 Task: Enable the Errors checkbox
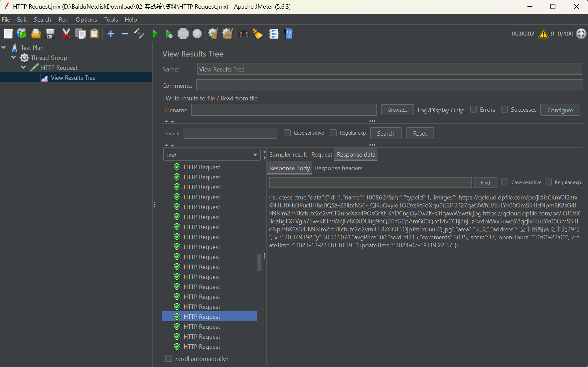coord(473,109)
